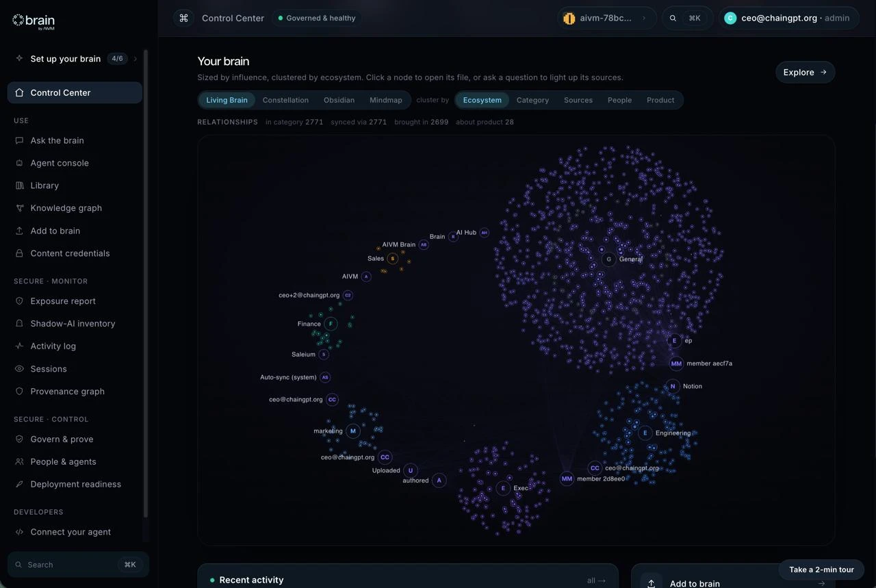Click the Uploaded node U in graph
The image size is (876, 588).
(411, 470)
